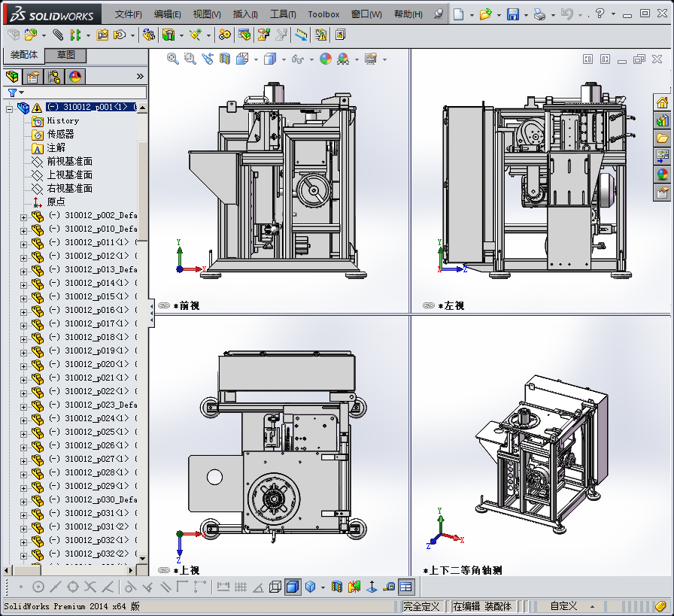Viewport: 674px width, 616px height.
Task: Toggle the Shaded With Edges display button
Action: [293, 587]
